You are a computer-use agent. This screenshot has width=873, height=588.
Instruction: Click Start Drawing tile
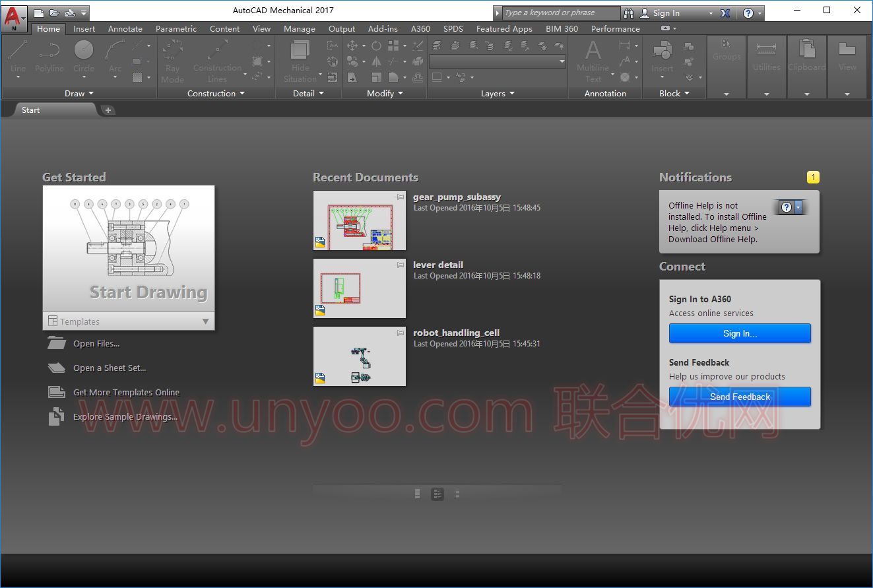[x=129, y=249]
